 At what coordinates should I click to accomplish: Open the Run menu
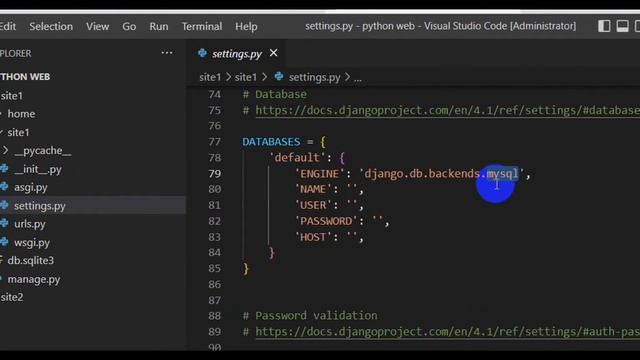pyautogui.click(x=159, y=27)
